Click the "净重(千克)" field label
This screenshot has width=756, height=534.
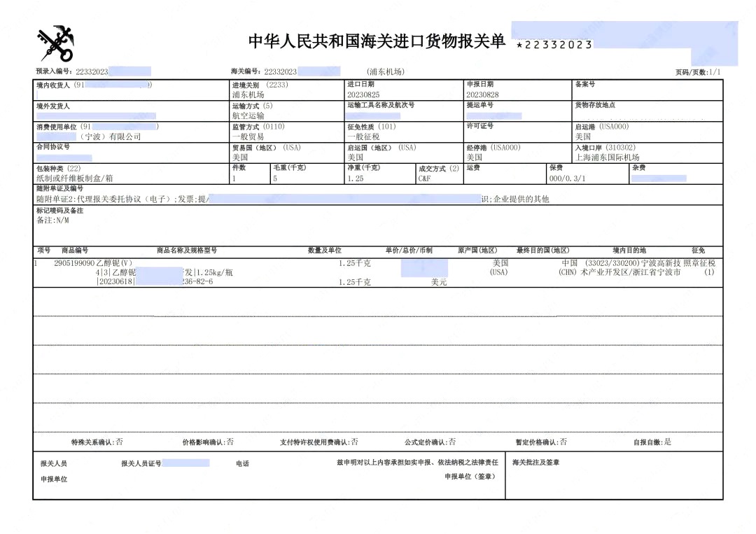click(363, 168)
